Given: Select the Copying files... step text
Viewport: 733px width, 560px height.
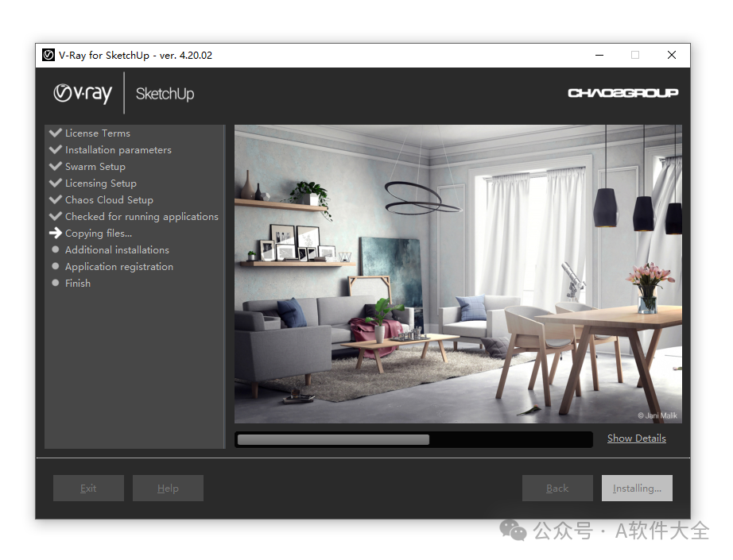Looking at the screenshot, I should click(x=99, y=234).
